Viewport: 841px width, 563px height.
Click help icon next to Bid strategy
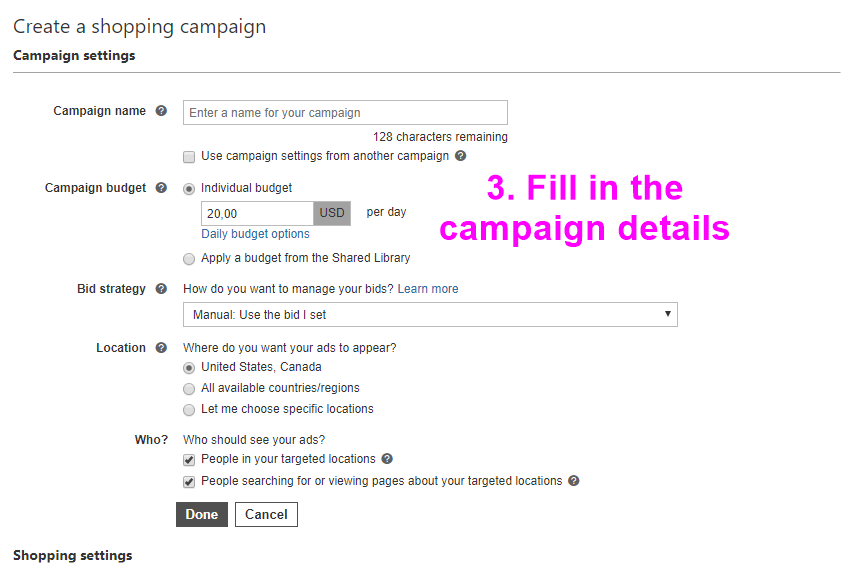161,289
